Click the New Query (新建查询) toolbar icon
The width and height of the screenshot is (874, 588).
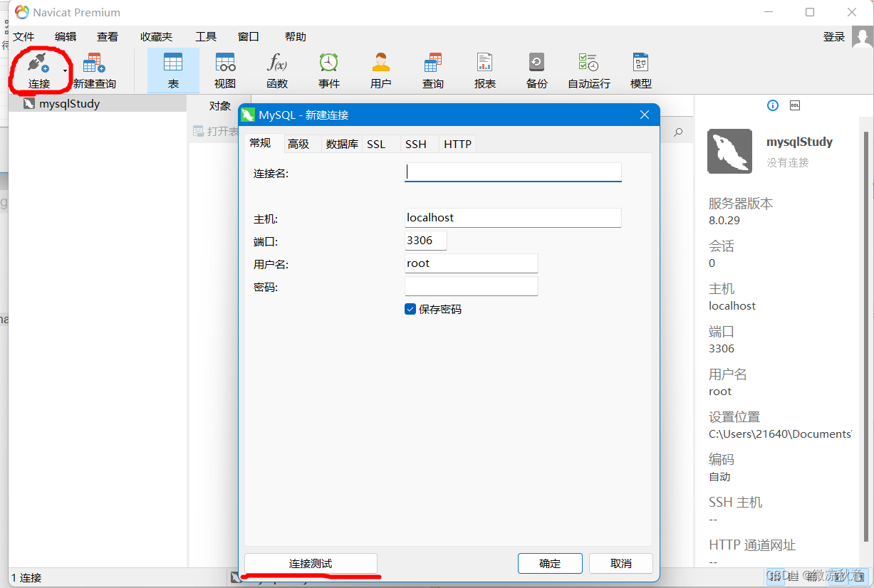[x=94, y=64]
